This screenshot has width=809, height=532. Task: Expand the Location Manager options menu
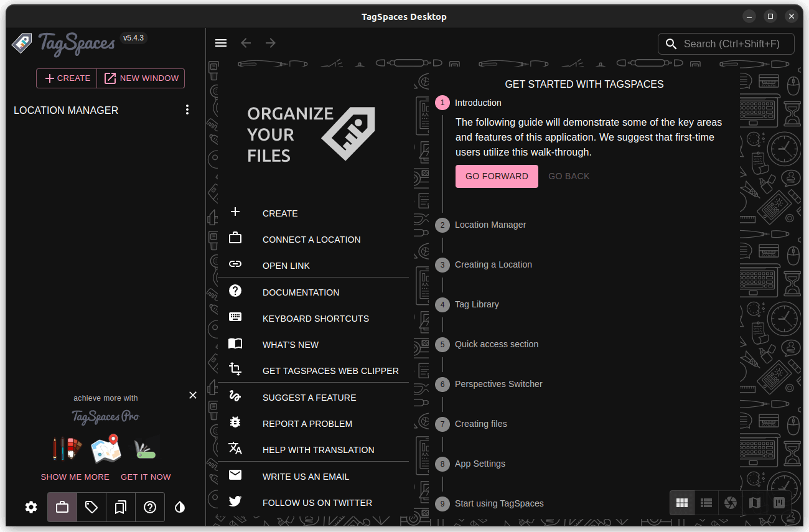[187, 110]
